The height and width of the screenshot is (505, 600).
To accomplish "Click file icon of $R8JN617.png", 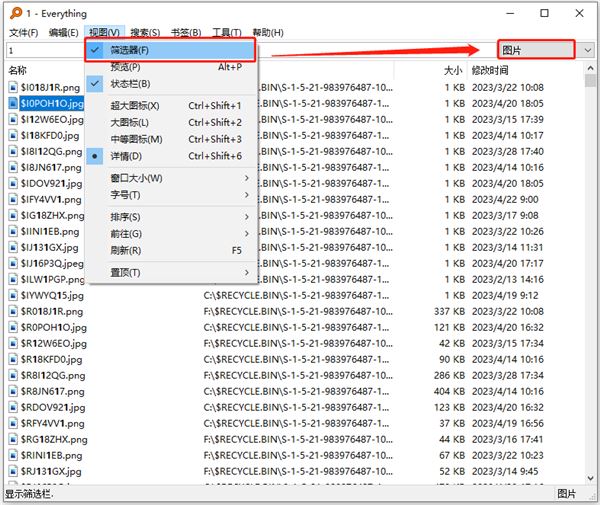I will pos(13,391).
